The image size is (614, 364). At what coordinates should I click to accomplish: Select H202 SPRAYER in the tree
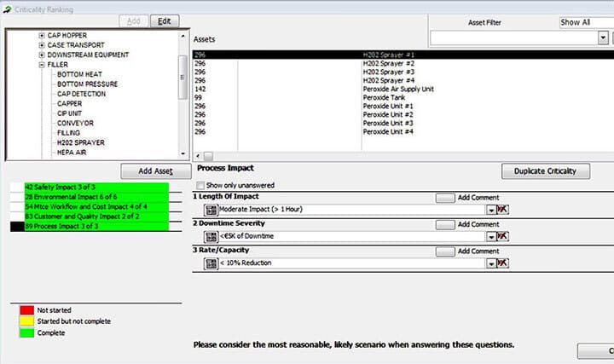pyautogui.click(x=81, y=143)
